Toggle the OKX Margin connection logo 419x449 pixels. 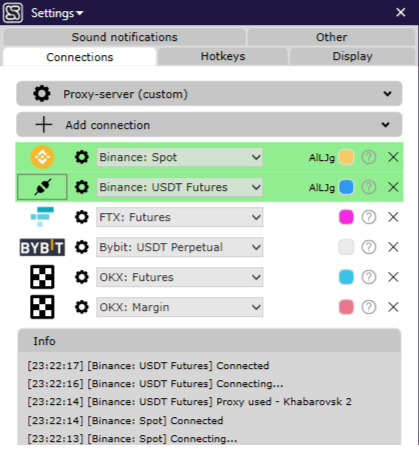click(x=42, y=307)
